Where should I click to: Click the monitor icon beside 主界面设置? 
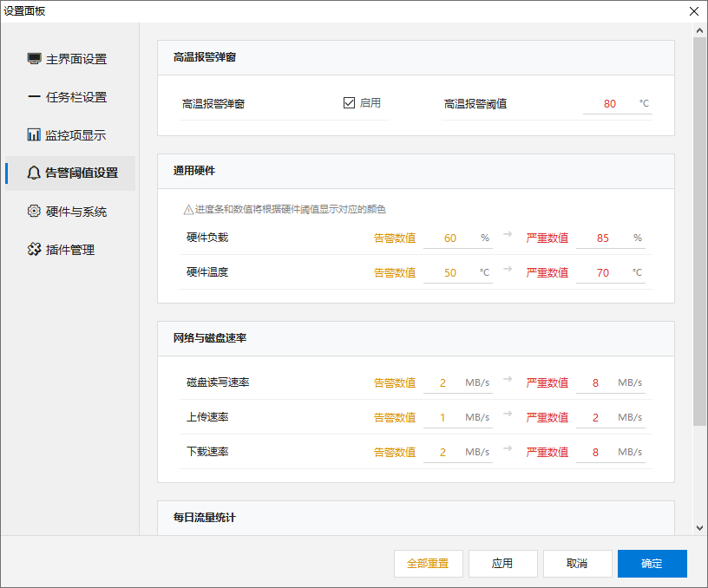[x=32, y=58]
